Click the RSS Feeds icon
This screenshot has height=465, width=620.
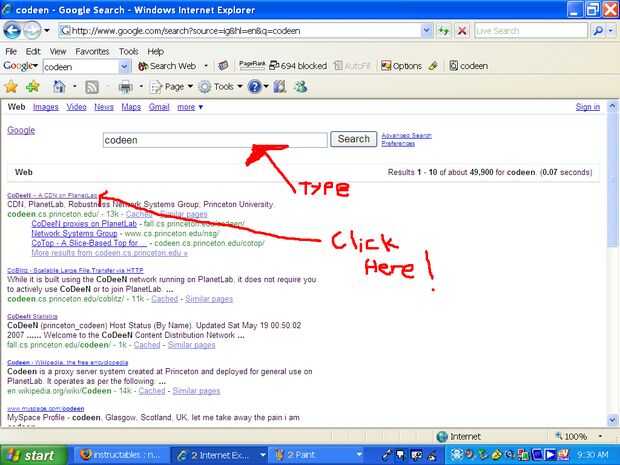92,87
